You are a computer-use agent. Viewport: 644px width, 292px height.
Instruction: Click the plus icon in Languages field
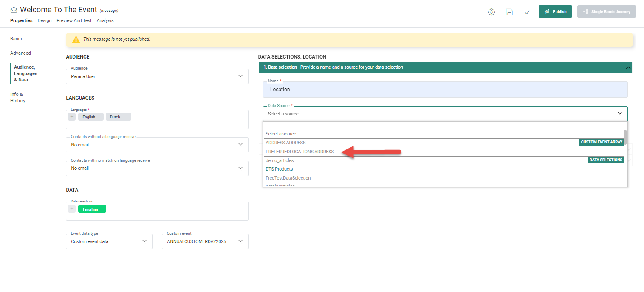click(72, 117)
